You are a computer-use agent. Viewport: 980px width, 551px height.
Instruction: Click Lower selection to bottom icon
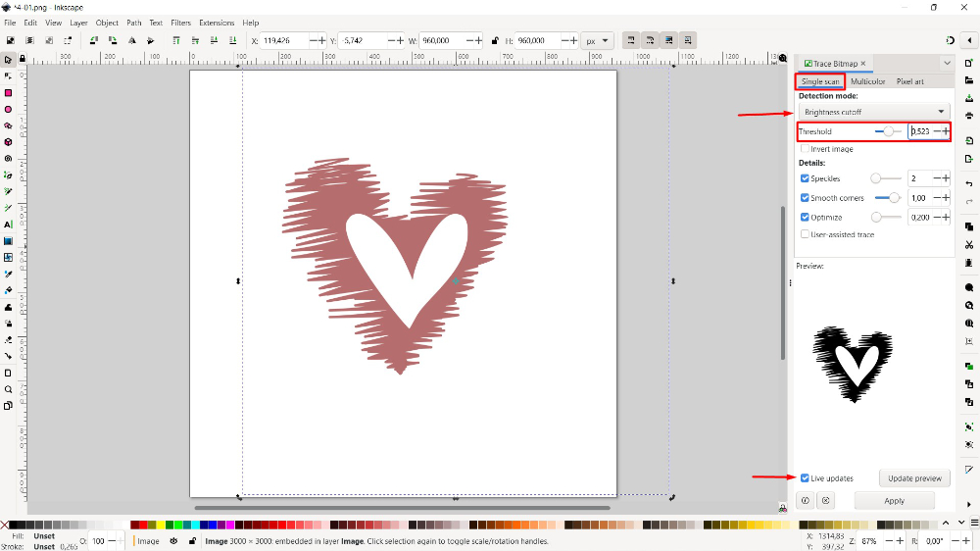232,40
